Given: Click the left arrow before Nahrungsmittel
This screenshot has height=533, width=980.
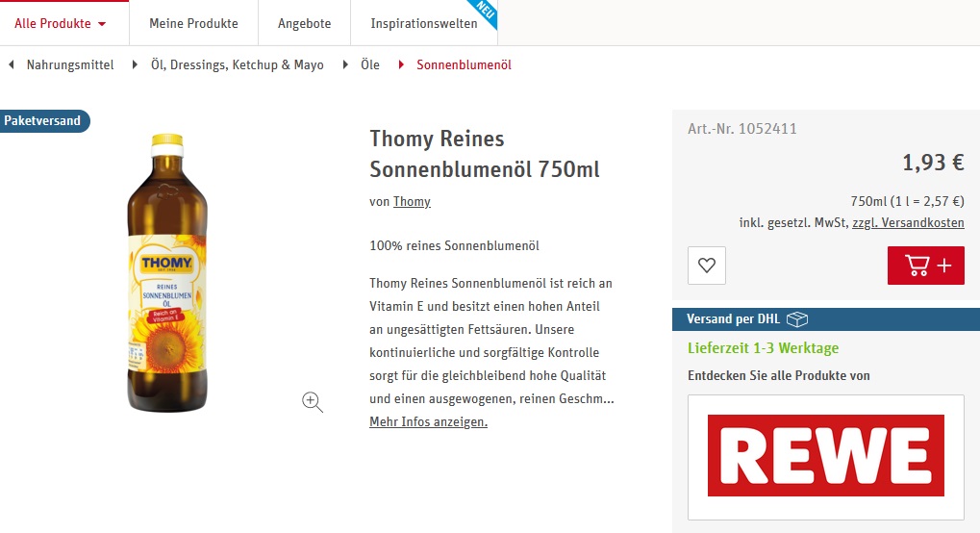Looking at the screenshot, I should point(11,64).
